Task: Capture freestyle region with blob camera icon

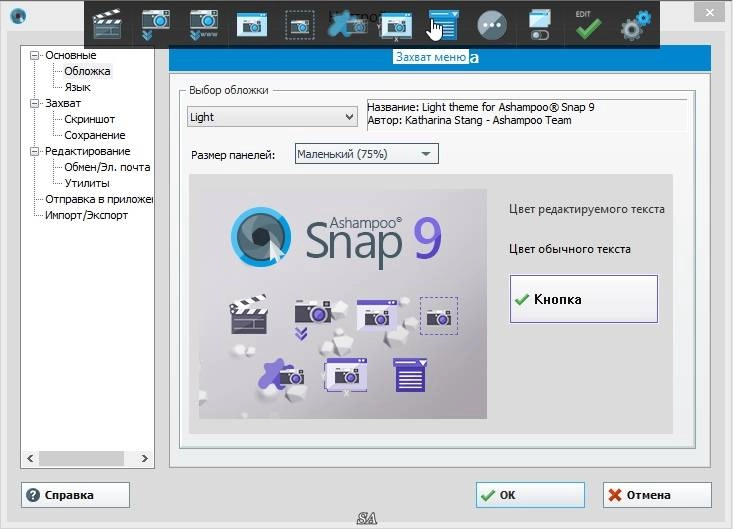Action: [348, 25]
